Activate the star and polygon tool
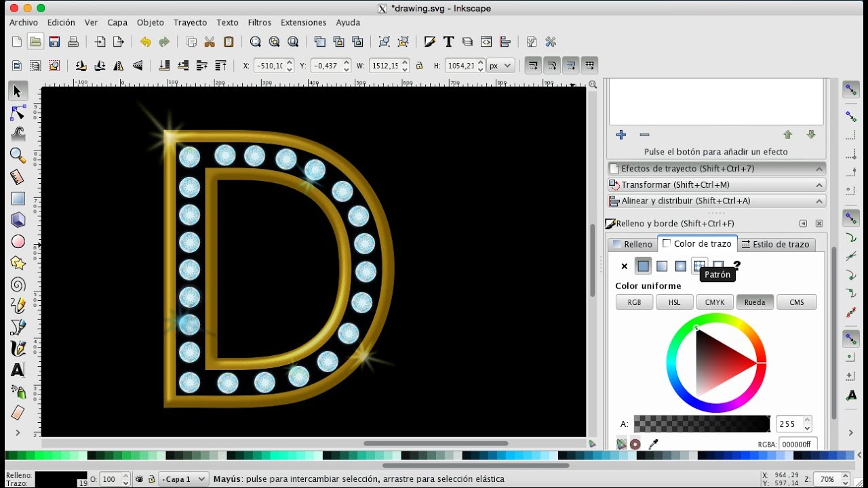Viewport: 868px width, 488px height. click(x=18, y=263)
